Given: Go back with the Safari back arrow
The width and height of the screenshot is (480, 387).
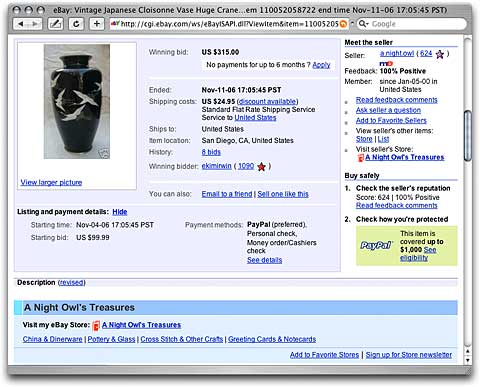Looking at the screenshot, I should (x=21, y=24).
